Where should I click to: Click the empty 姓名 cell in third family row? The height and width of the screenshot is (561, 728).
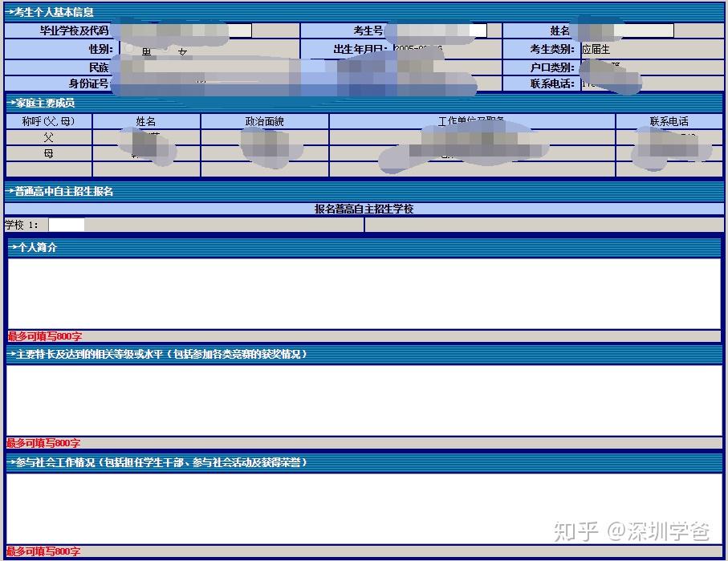(146, 169)
